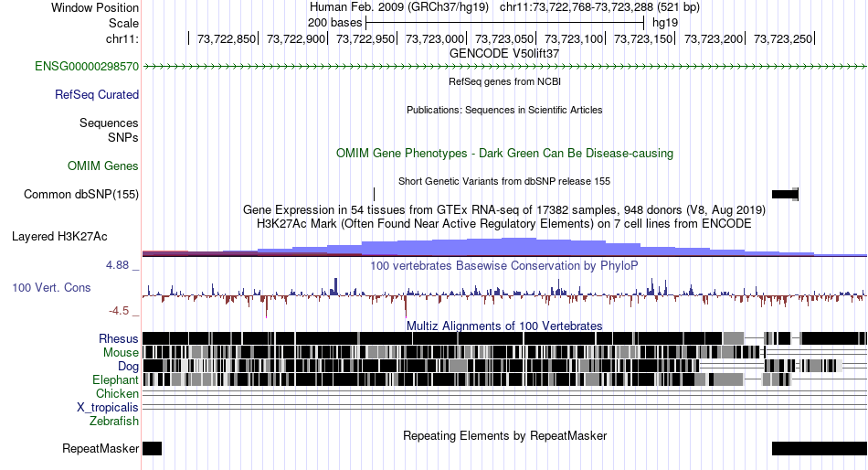Click the 73,723,200 ruler position
Image resolution: width=868 pixels, height=470 pixels.
714,38
